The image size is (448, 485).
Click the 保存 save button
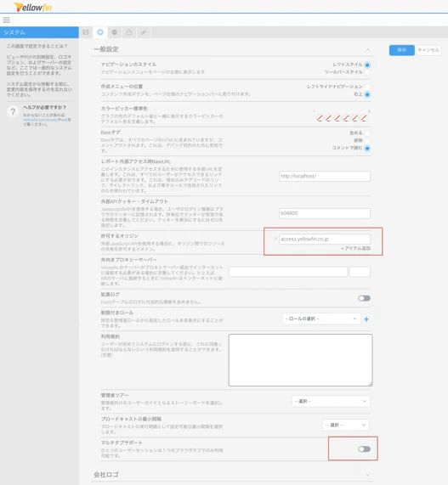pyautogui.click(x=401, y=50)
